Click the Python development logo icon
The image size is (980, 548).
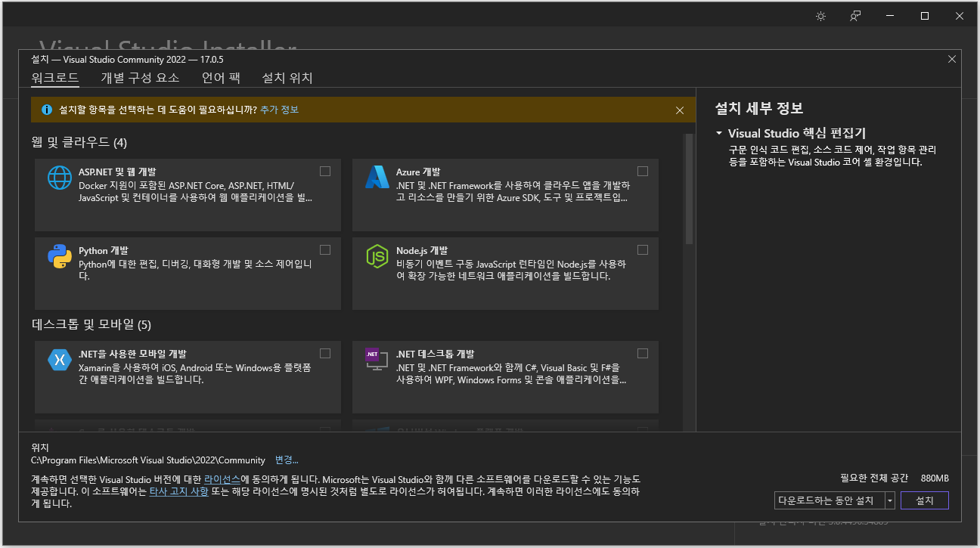pos(59,256)
